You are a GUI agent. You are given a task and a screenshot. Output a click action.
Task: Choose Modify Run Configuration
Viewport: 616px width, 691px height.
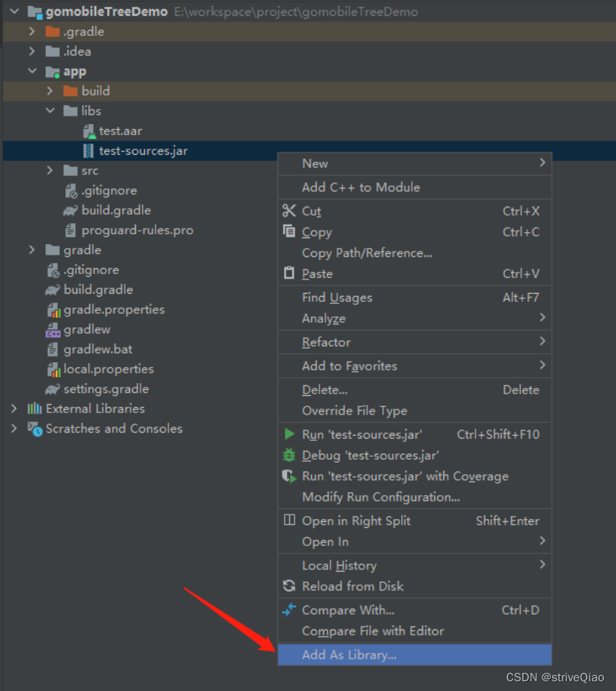coord(414,497)
